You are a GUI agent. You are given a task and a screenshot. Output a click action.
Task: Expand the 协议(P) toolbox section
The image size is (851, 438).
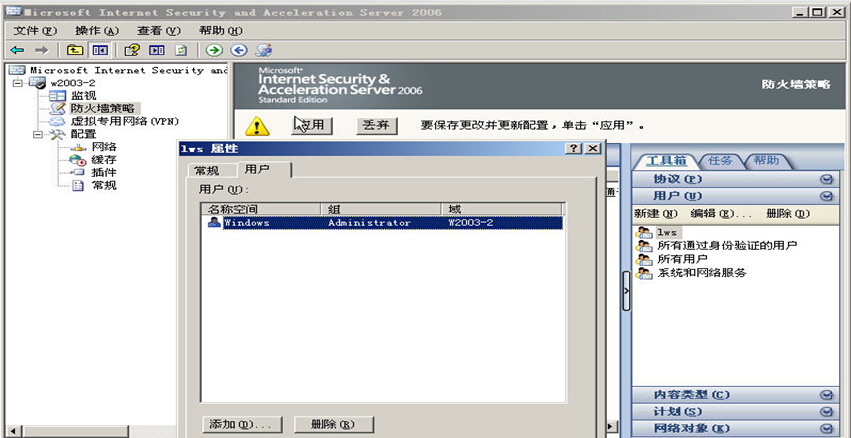pyautogui.click(x=826, y=179)
